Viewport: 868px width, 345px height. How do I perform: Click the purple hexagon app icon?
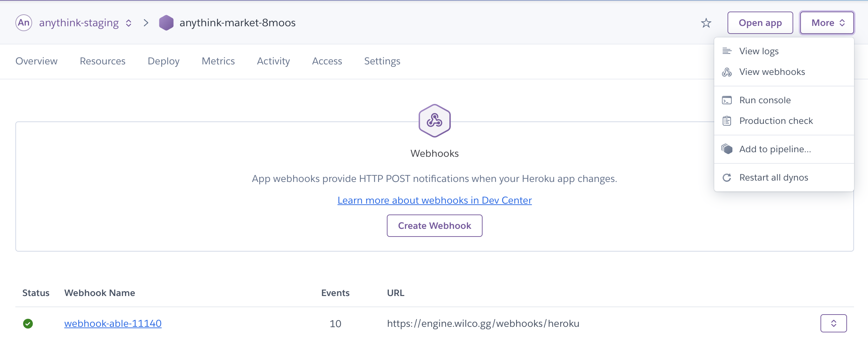click(x=166, y=23)
